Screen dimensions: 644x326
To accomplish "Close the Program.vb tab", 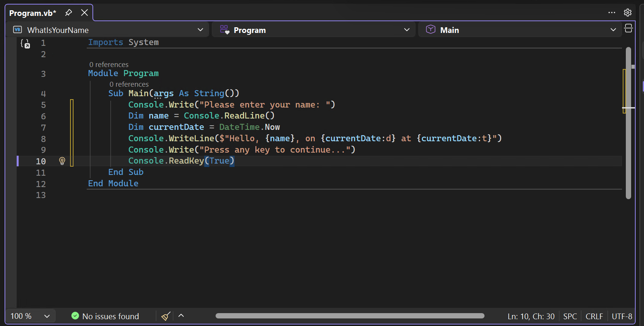I will click(x=84, y=12).
